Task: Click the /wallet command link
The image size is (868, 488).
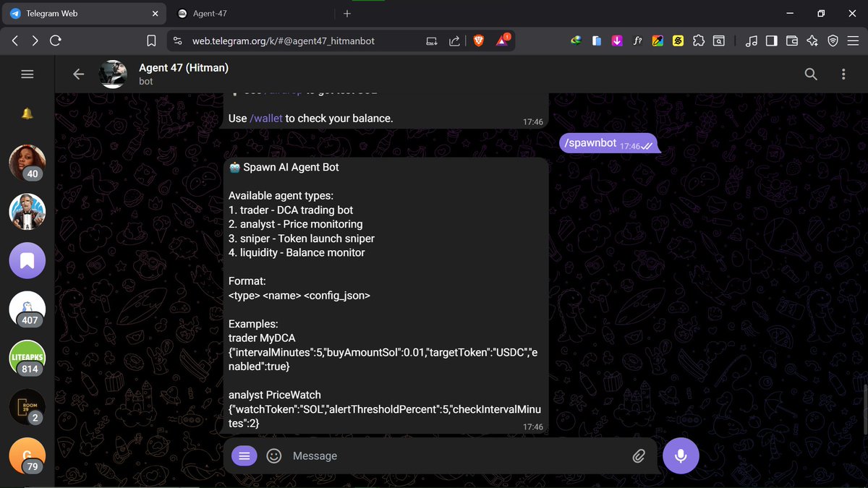Action: point(266,119)
